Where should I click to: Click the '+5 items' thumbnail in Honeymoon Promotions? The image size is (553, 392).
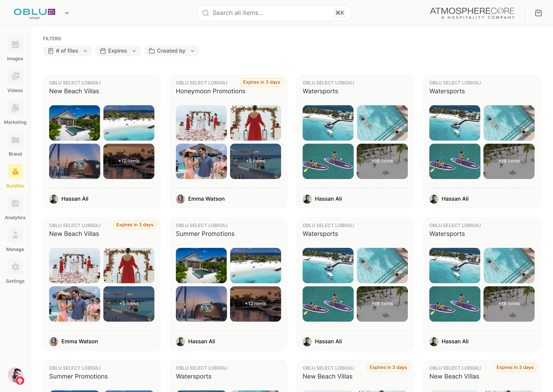pos(255,161)
